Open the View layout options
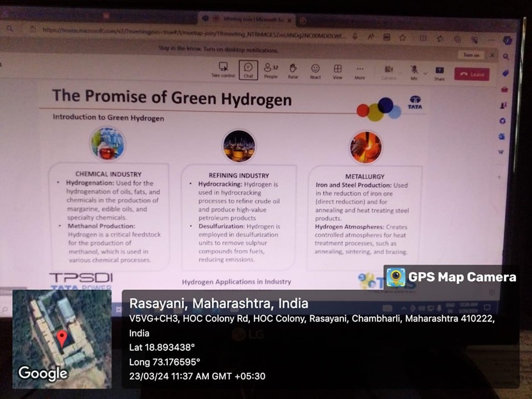 pos(337,68)
